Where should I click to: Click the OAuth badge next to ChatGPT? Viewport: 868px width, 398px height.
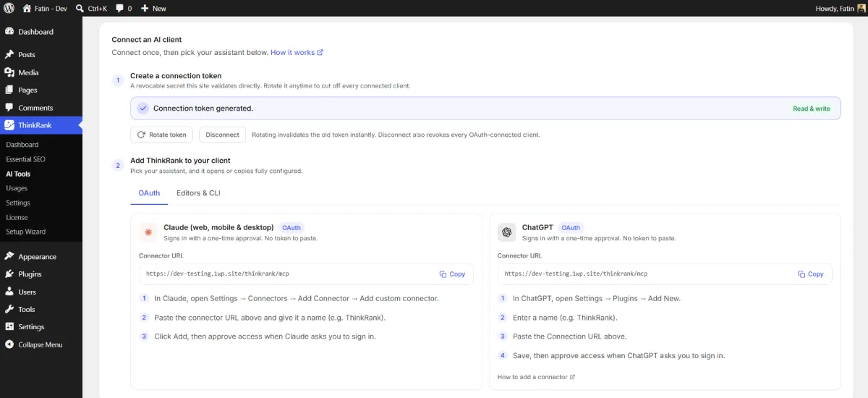(x=571, y=227)
